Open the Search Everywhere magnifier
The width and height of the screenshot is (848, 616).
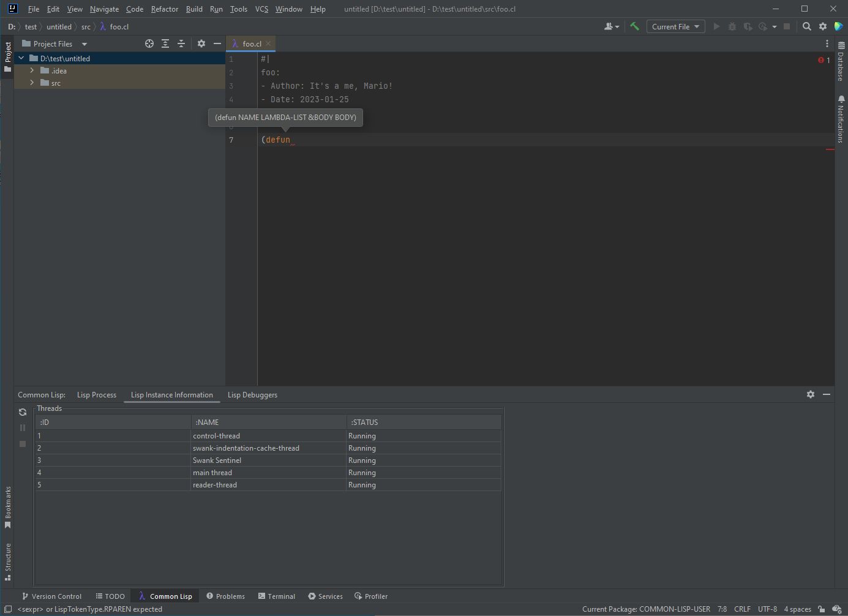tap(807, 26)
